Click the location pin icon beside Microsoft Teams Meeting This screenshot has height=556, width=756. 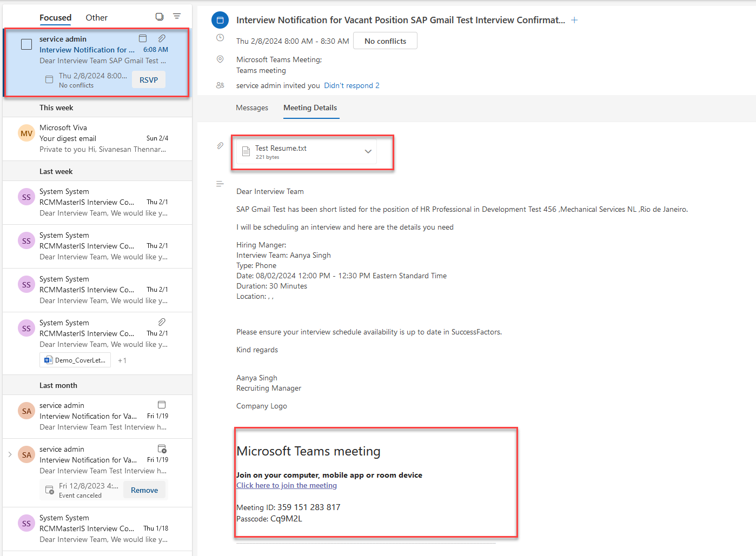click(220, 59)
